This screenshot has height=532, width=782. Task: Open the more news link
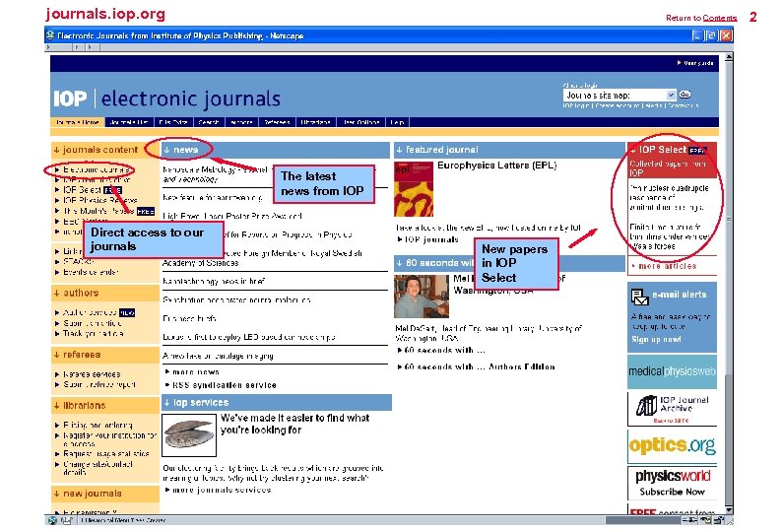click(195, 371)
